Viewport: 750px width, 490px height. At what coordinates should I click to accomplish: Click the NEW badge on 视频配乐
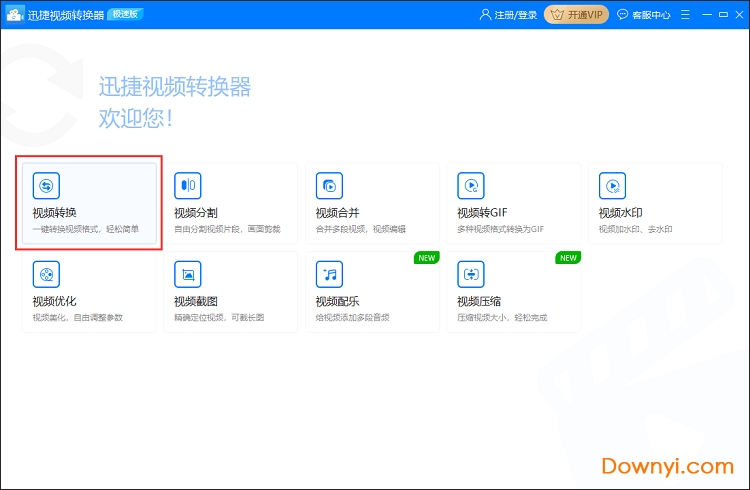pos(427,258)
